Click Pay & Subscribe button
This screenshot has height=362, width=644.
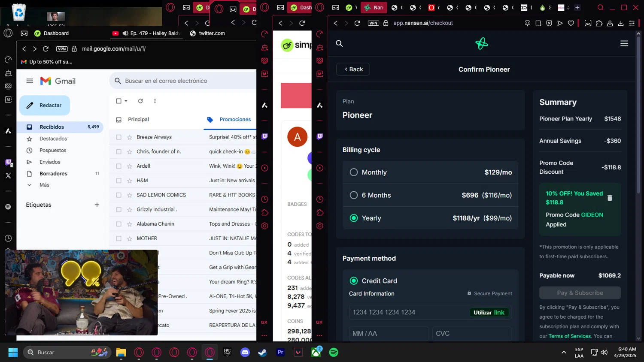pyautogui.click(x=580, y=293)
